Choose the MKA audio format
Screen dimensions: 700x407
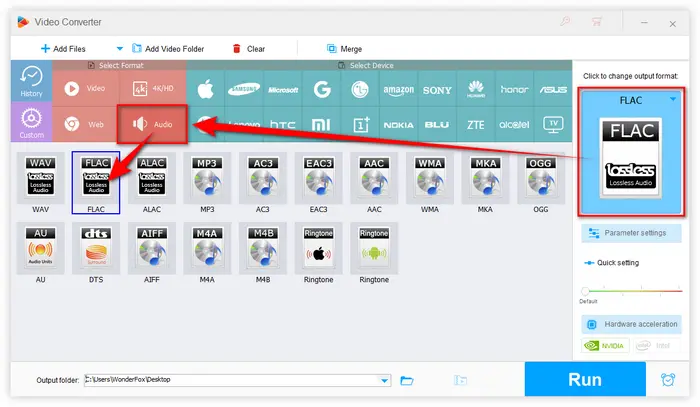point(485,178)
